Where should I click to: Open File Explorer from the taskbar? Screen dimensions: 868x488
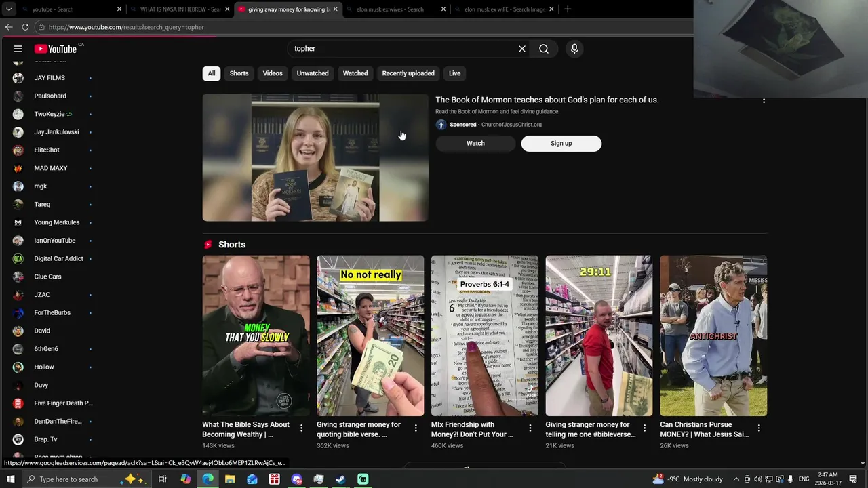[230, 479]
